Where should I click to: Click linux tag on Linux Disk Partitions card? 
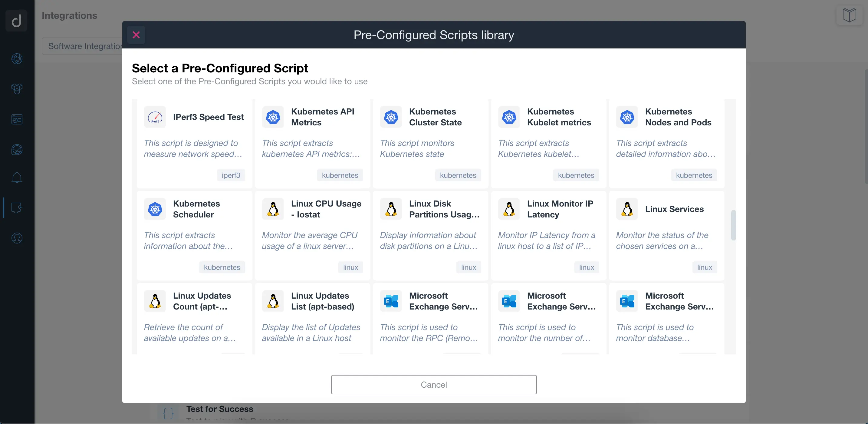(x=469, y=267)
